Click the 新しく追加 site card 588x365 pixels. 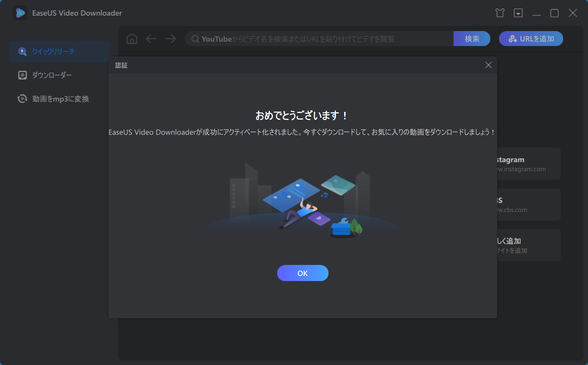coord(529,245)
